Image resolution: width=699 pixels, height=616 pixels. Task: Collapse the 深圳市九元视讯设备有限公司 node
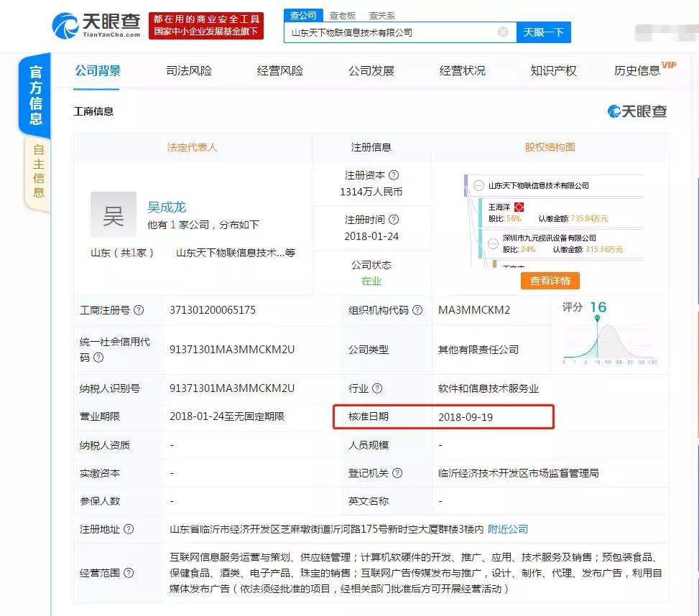tap(493, 243)
